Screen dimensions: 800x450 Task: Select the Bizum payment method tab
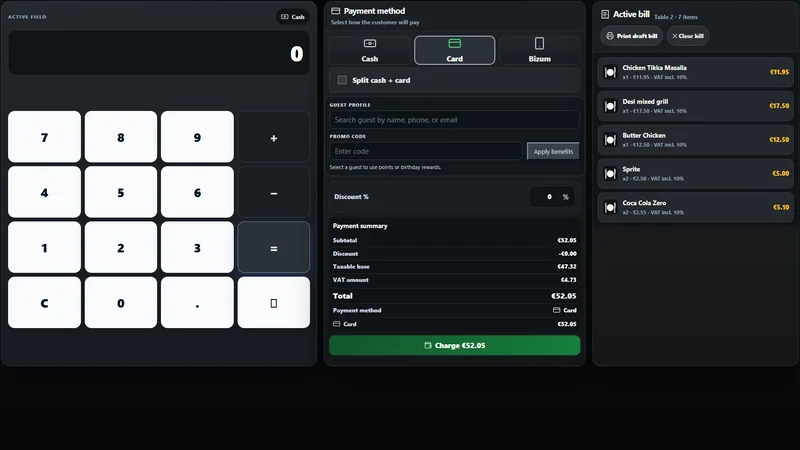point(539,50)
